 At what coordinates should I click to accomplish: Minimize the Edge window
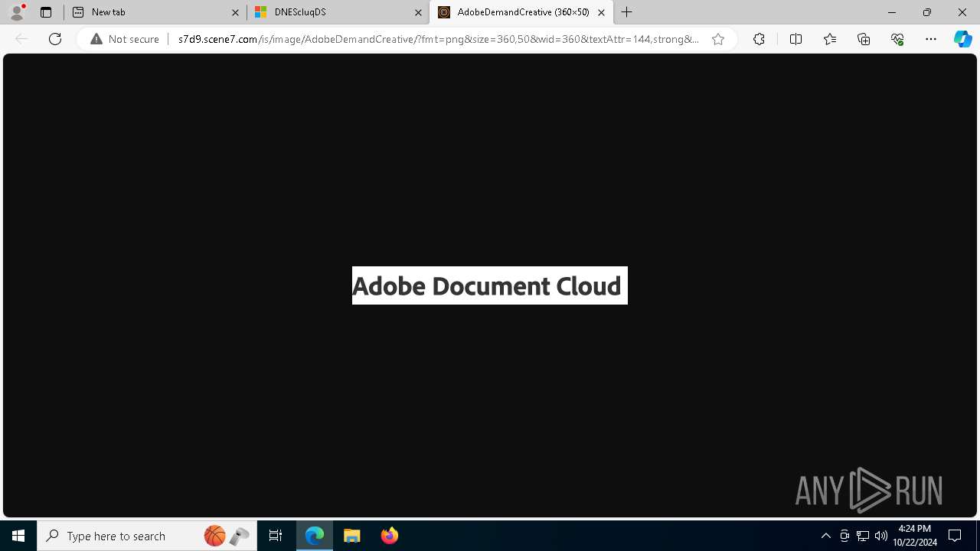[892, 12]
